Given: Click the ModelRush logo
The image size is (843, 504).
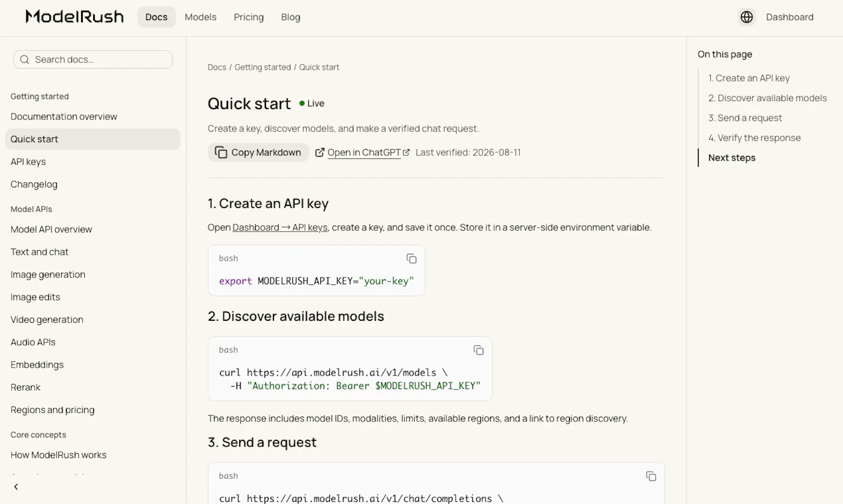Looking at the screenshot, I should (74, 17).
